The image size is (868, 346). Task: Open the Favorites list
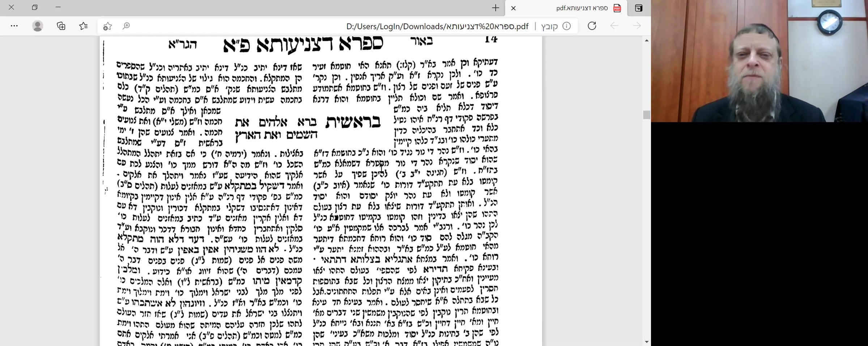(84, 26)
